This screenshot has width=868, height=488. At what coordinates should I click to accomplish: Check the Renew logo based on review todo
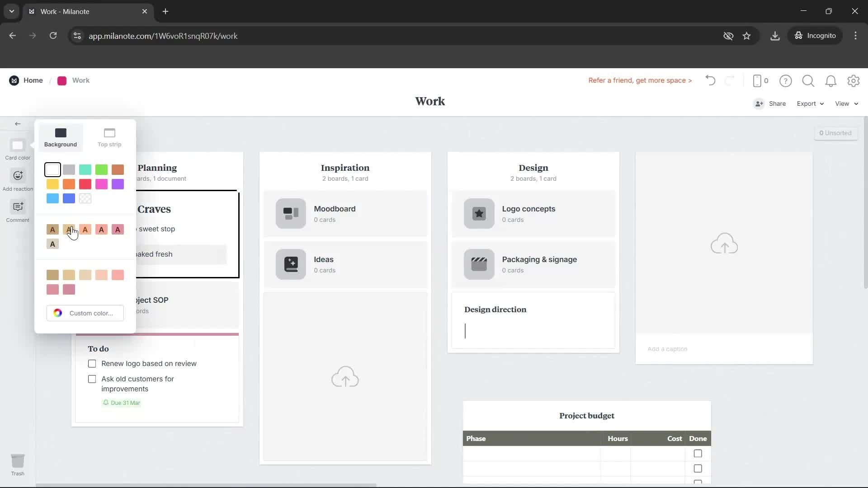click(92, 363)
